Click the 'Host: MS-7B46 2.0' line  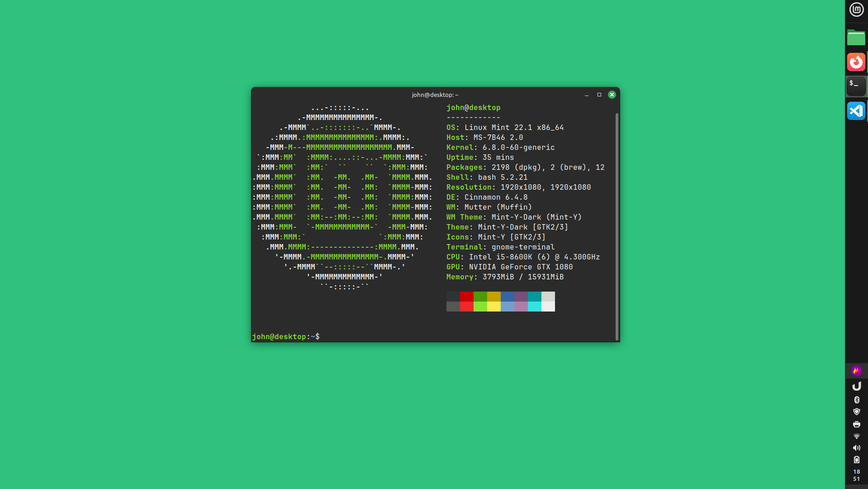click(x=485, y=137)
